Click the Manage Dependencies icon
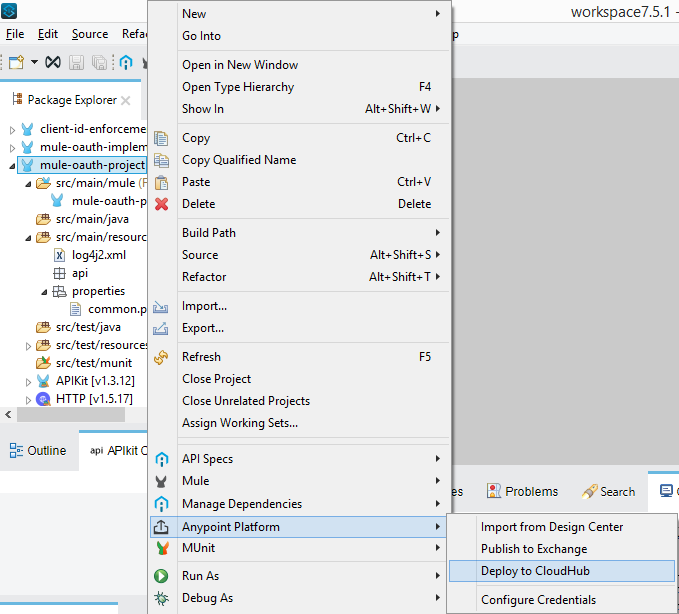Viewport: 679px width, 614px height. click(161, 504)
